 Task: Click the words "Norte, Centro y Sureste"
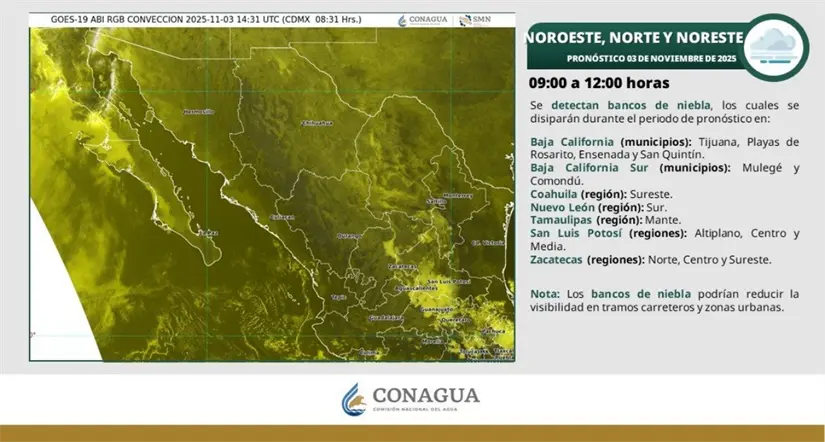click(710, 260)
